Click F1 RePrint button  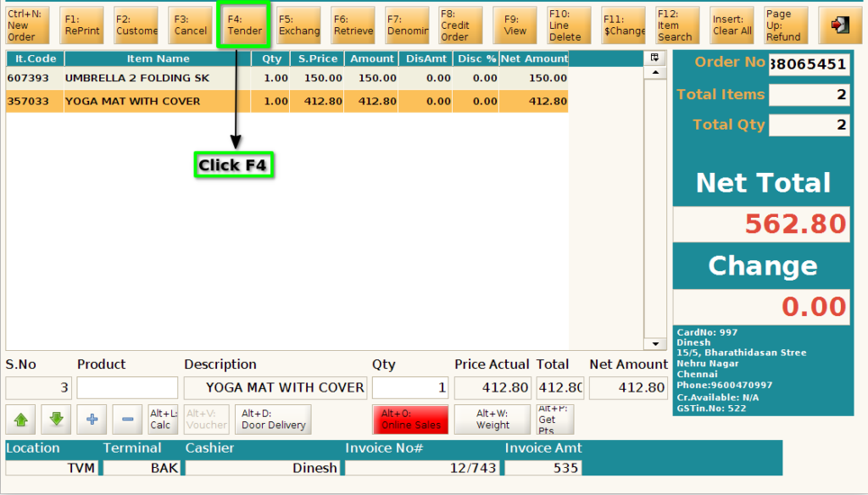81,25
